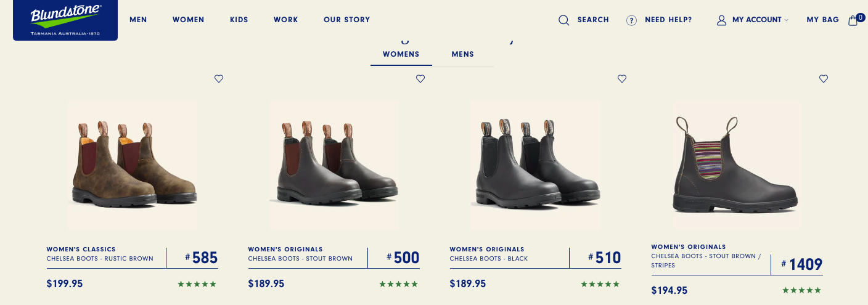Click the Need Help question mark icon

[x=631, y=20]
